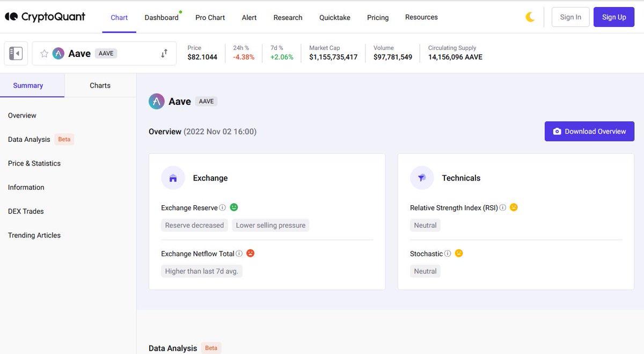Click the 24h change -4.38%
The width and height of the screenshot is (644, 354).
click(244, 57)
